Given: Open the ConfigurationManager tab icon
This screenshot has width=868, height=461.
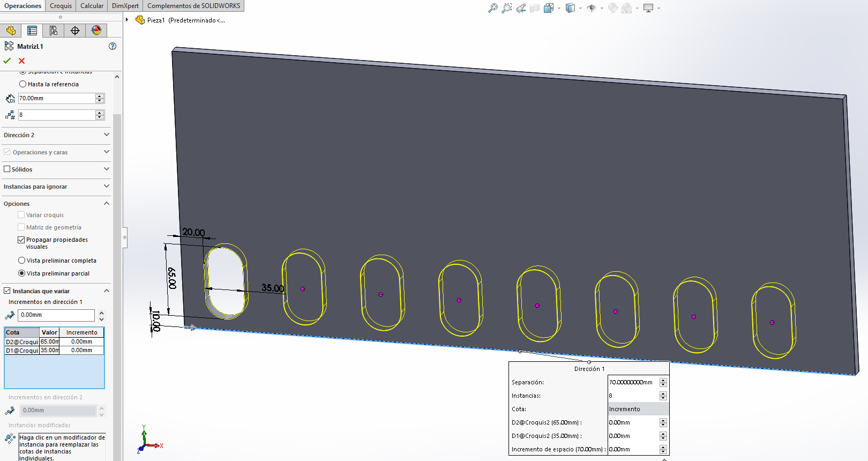Looking at the screenshot, I should point(54,31).
